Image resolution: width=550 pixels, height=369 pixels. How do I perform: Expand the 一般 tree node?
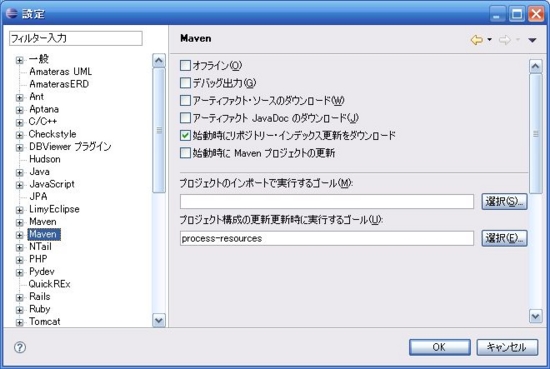pos(20,60)
